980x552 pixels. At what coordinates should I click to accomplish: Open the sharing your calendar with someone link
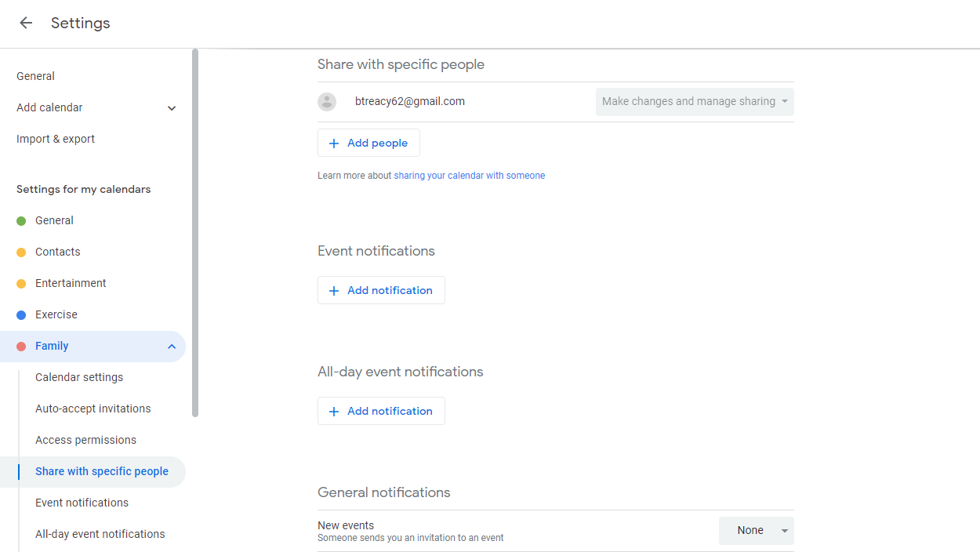click(470, 176)
